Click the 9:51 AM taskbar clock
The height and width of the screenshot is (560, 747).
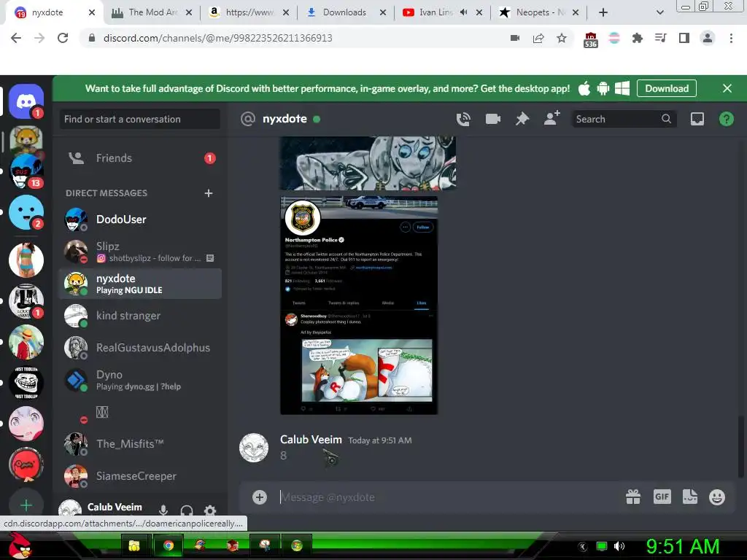(x=682, y=546)
